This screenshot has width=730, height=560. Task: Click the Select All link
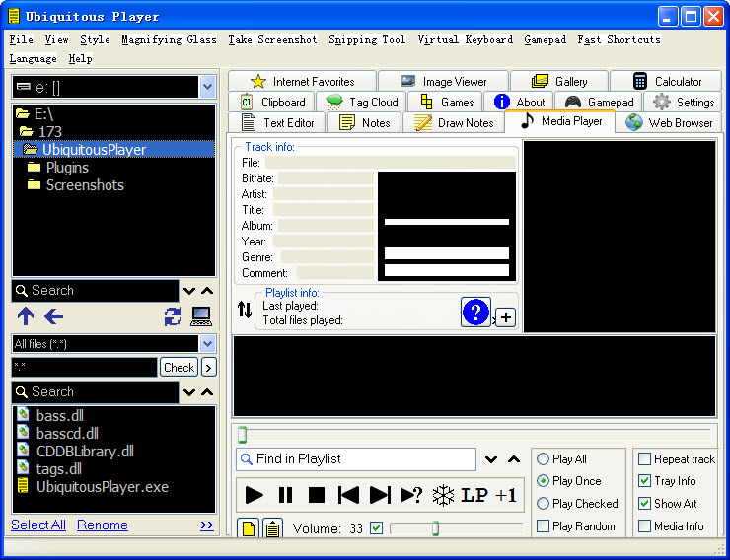click(x=38, y=525)
